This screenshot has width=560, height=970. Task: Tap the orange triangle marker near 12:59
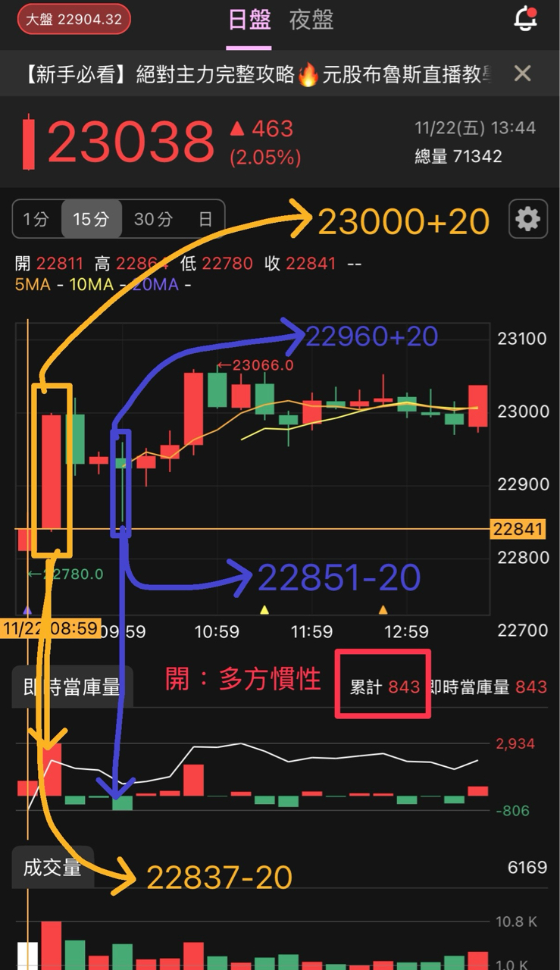click(x=383, y=609)
